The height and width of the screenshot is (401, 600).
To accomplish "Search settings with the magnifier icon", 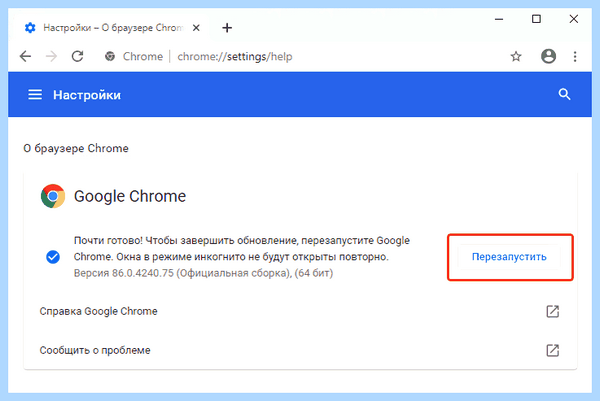I will [x=564, y=94].
